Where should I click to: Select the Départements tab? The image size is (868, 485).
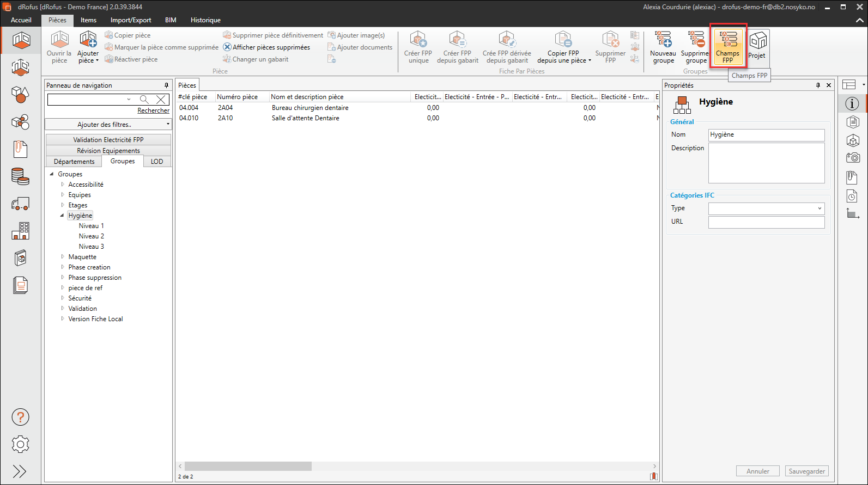click(74, 162)
